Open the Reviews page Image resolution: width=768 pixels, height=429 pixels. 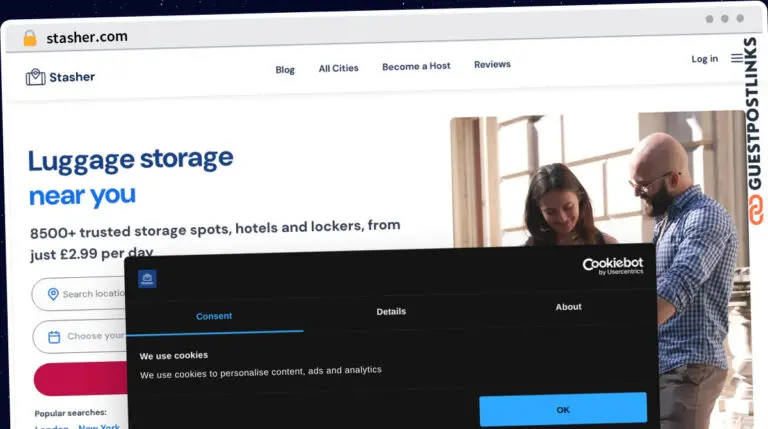[x=492, y=64]
